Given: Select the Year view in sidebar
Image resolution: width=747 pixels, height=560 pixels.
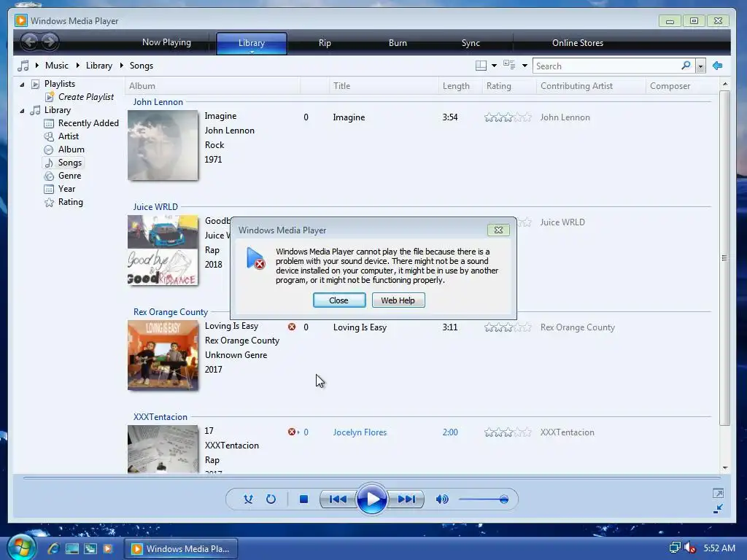Looking at the screenshot, I should click(x=66, y=189).
